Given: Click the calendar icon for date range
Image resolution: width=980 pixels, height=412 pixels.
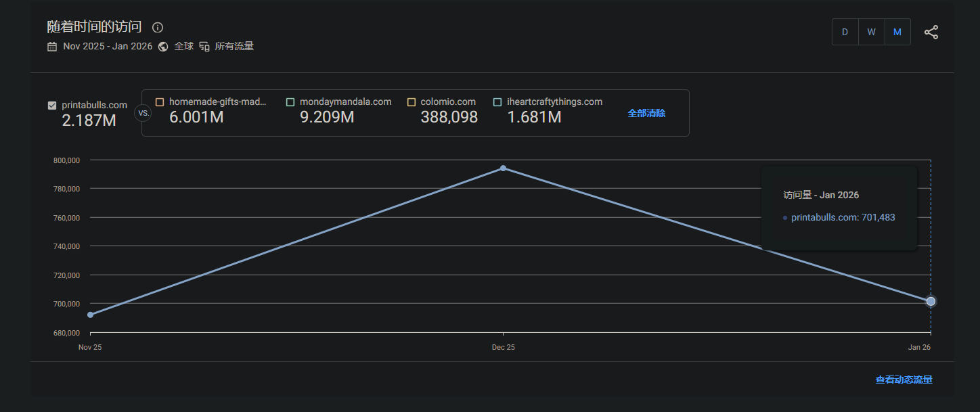Looking at the screenshot, I should pyautogui.click(x=52, y=47).
